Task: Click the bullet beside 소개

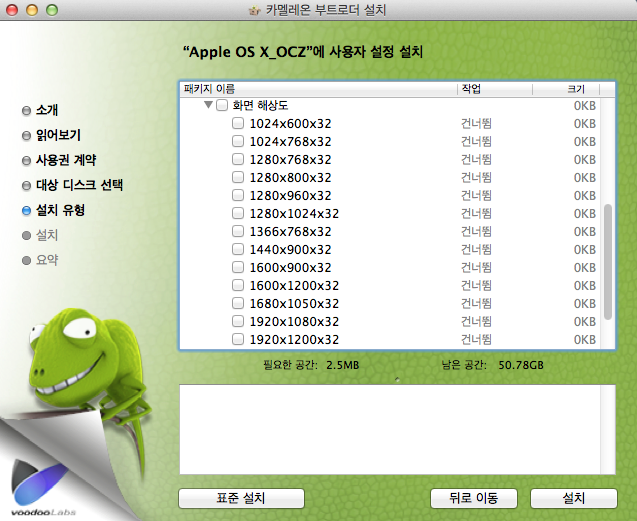Action: click(26, 111)
